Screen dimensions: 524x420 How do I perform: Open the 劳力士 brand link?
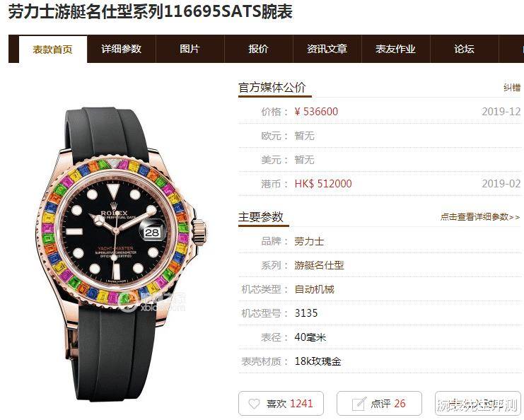coord(309,241)
